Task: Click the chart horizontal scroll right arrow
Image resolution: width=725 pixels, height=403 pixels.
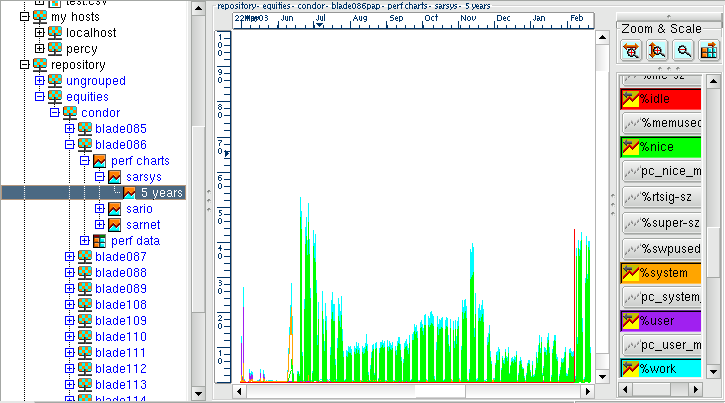Action: pyautogui.click(x=587, y=391)
